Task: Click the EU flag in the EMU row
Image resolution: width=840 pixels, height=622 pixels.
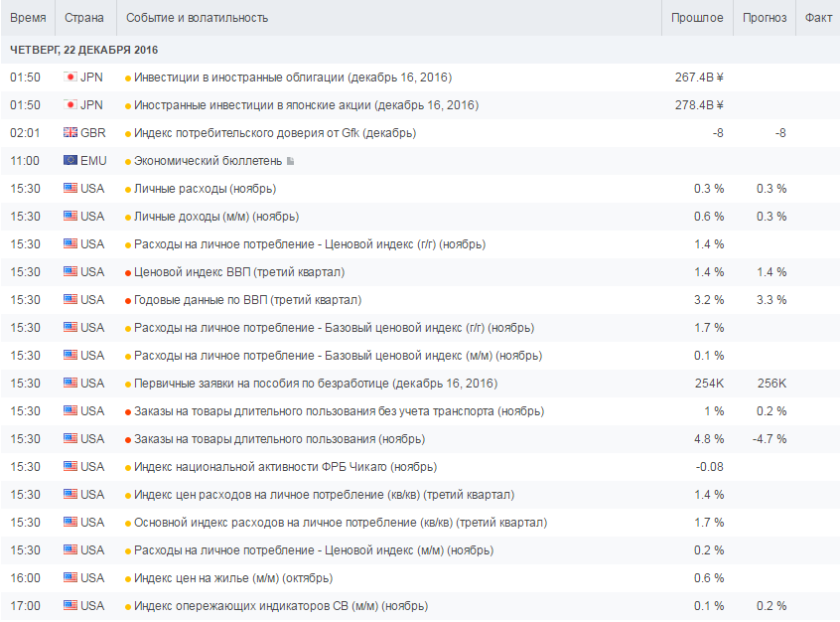Action: click(x=70, y=161)
